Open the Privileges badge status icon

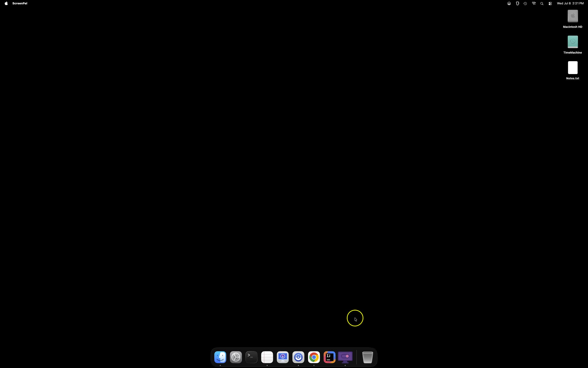(517, 3)
